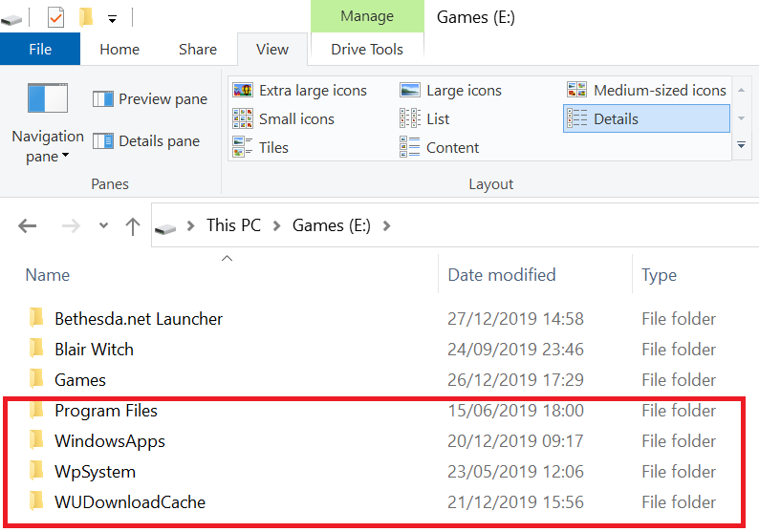Switch to the Share tab

click(x=198, y=49)
